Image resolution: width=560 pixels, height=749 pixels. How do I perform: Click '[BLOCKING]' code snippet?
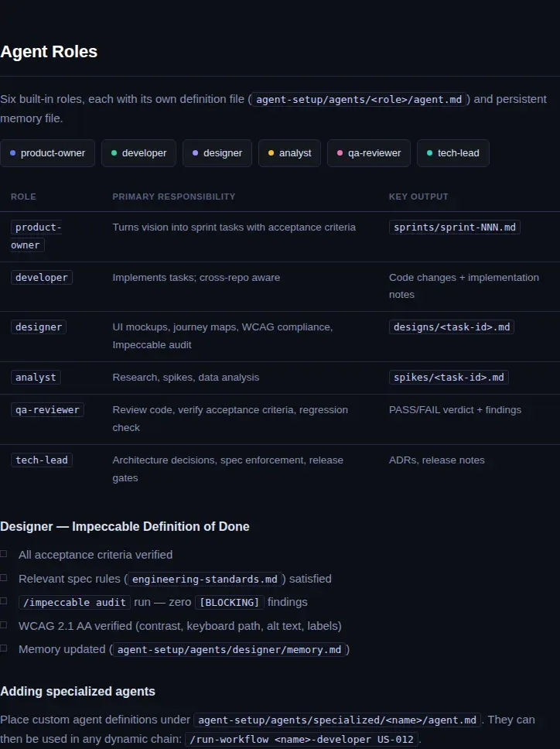pyautogui.click(x=229, y=602)
